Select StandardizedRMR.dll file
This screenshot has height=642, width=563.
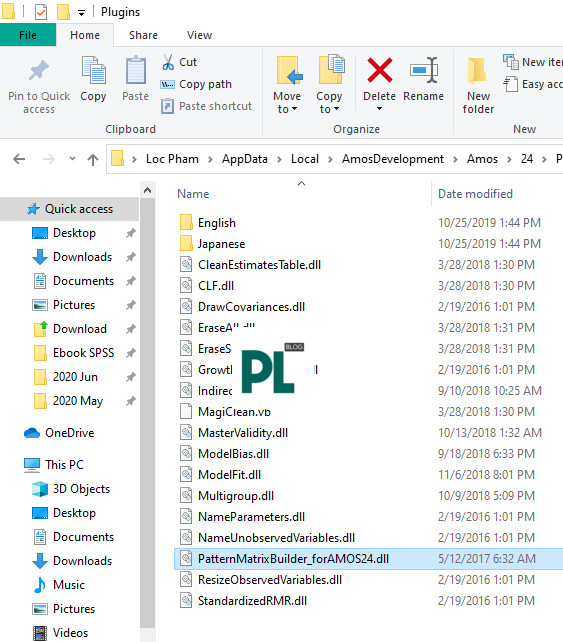tap(252, 601)
